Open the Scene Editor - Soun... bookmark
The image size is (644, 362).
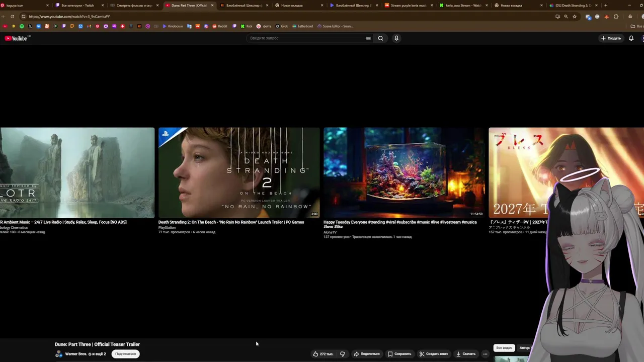pyautogui.click(x=335, y=26)
